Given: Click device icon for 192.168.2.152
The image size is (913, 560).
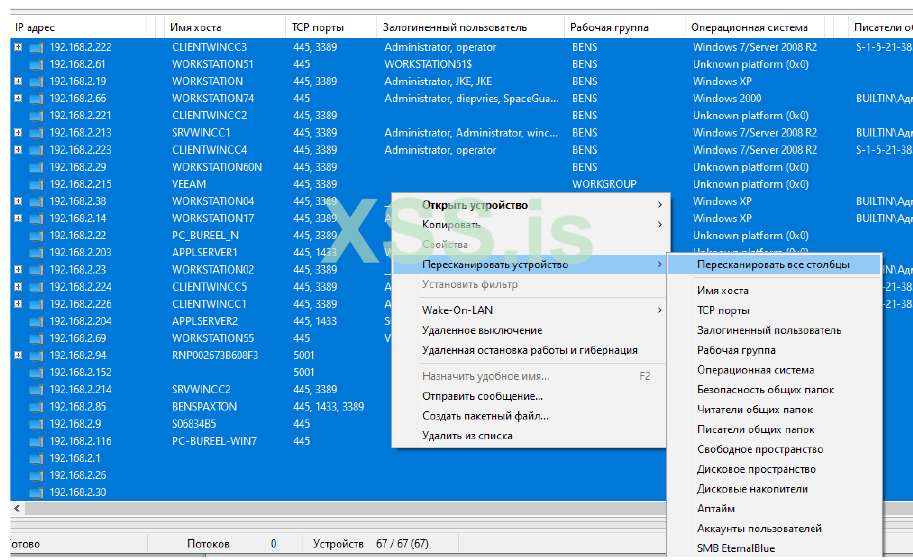Looking at the screenshot, I should tap(36, 373).
